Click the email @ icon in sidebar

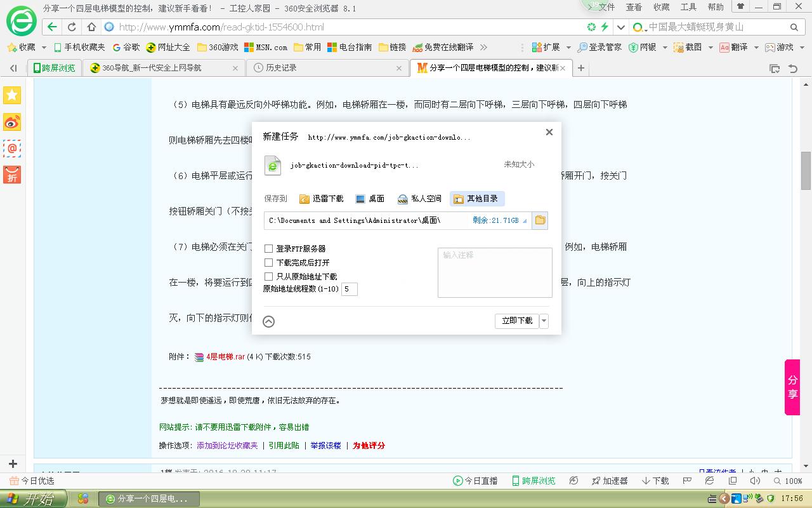12,149
